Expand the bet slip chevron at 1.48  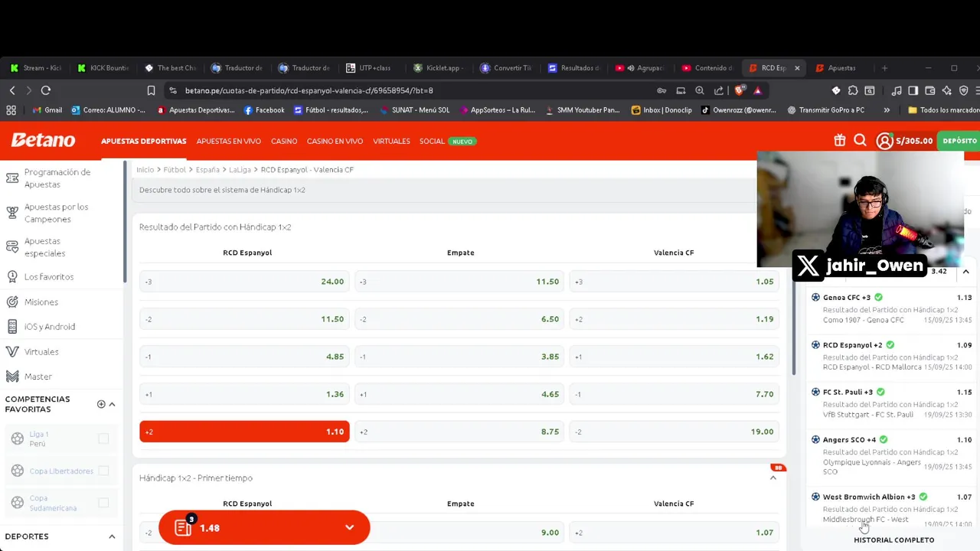[x=349, y=528]
